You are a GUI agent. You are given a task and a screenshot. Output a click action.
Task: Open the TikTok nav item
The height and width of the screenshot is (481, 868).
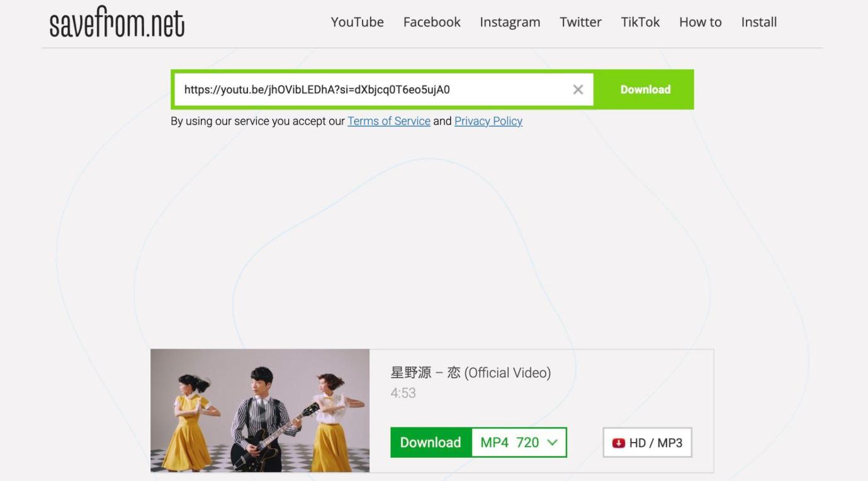(640, 22)
